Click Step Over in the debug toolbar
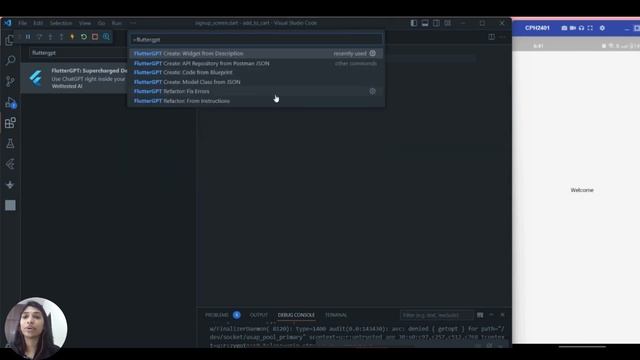640x360 pixels. (x=39, y=37)
